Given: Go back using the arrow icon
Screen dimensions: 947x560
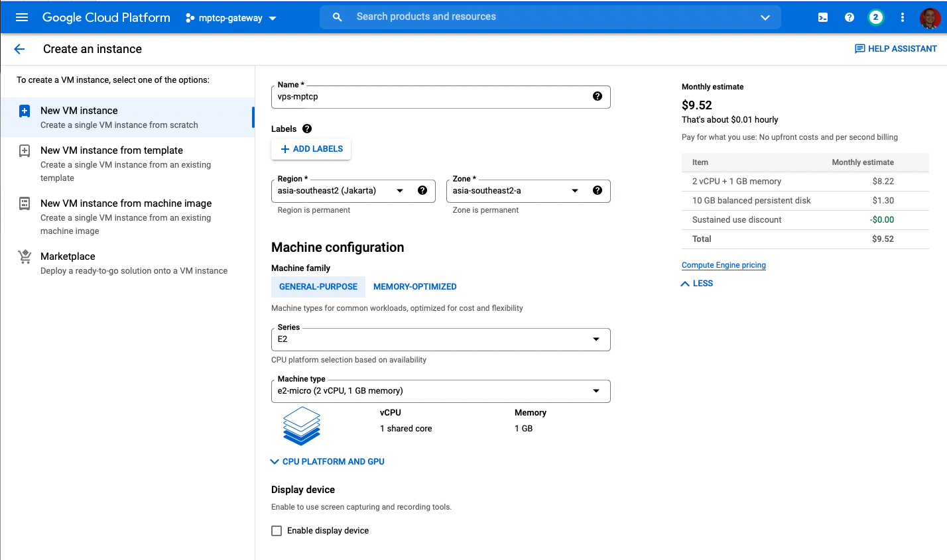Looking at the screenshot, I should pos(19,49).
